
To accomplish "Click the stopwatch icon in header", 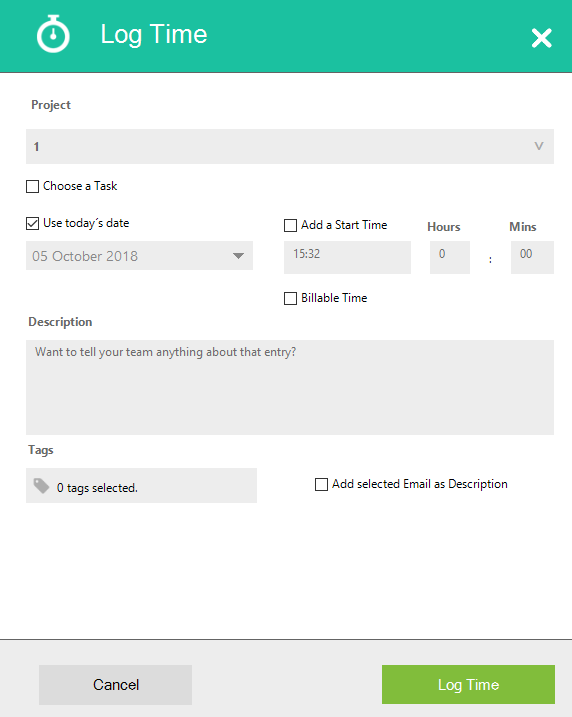I will (x=53, y=34).
